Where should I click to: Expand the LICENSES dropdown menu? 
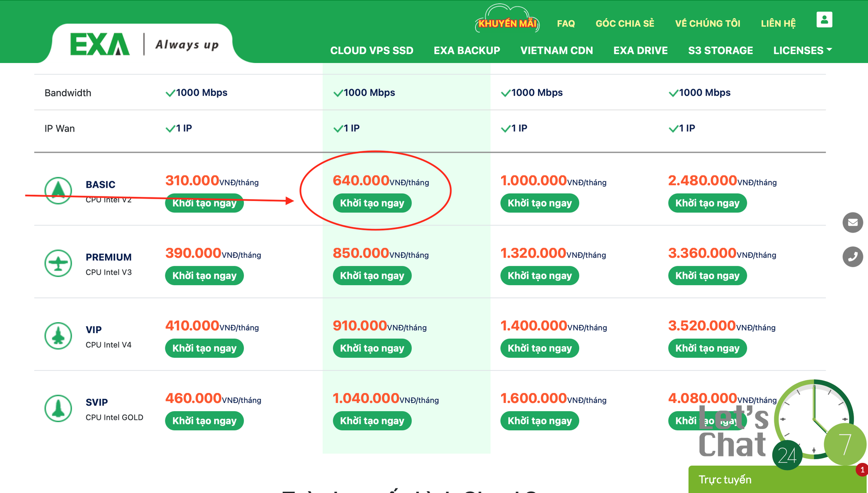click(802, 50)
